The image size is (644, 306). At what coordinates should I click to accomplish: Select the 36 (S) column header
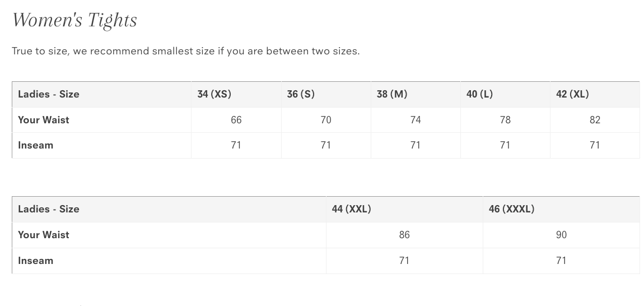[301, 94]
